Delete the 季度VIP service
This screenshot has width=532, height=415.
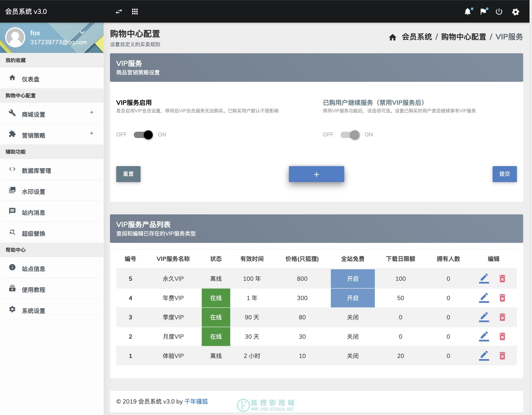(x=502, y=317)
